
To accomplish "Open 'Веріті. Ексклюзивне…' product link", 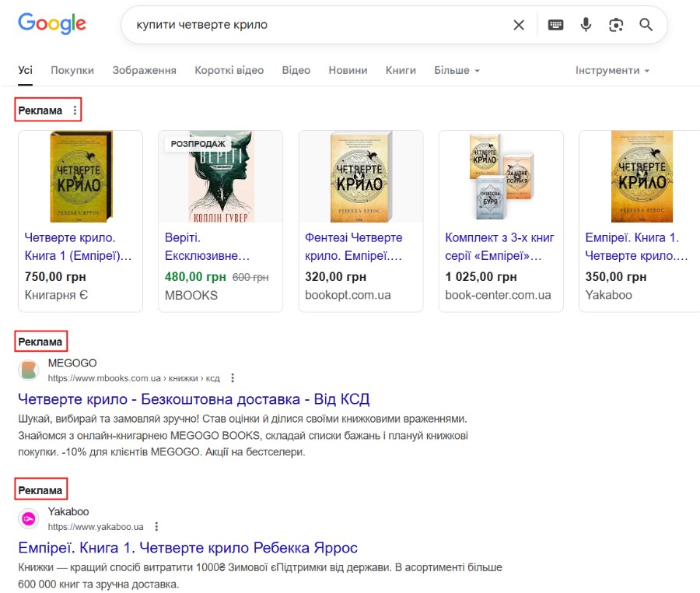I will pyautogui.click(x=207, y=247).
